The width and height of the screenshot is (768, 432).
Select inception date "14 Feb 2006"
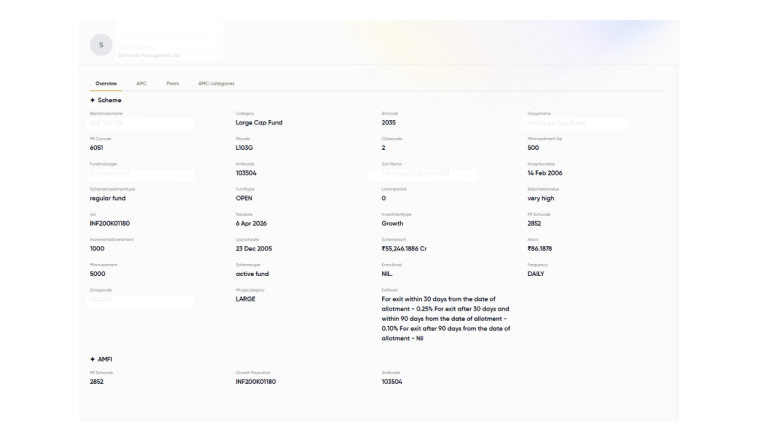tap(545, 173)
